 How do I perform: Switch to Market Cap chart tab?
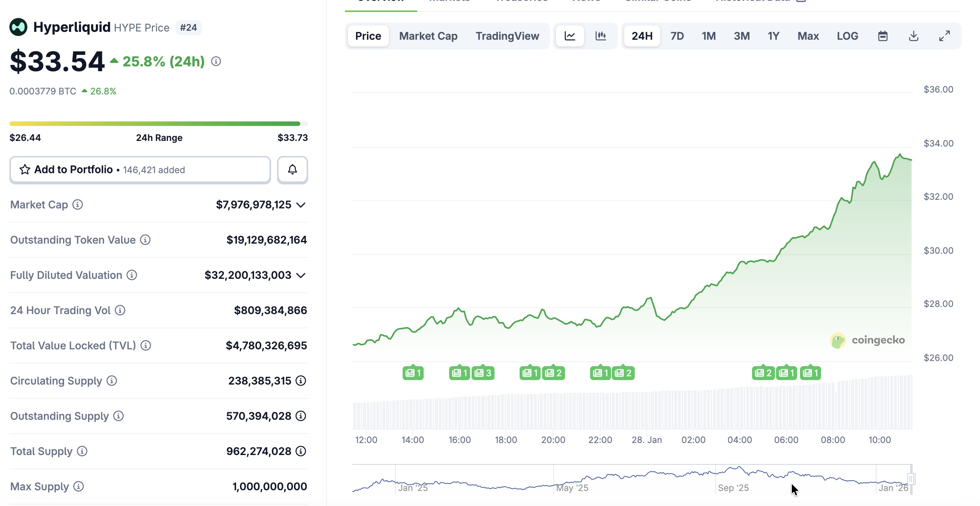point(428,36)
